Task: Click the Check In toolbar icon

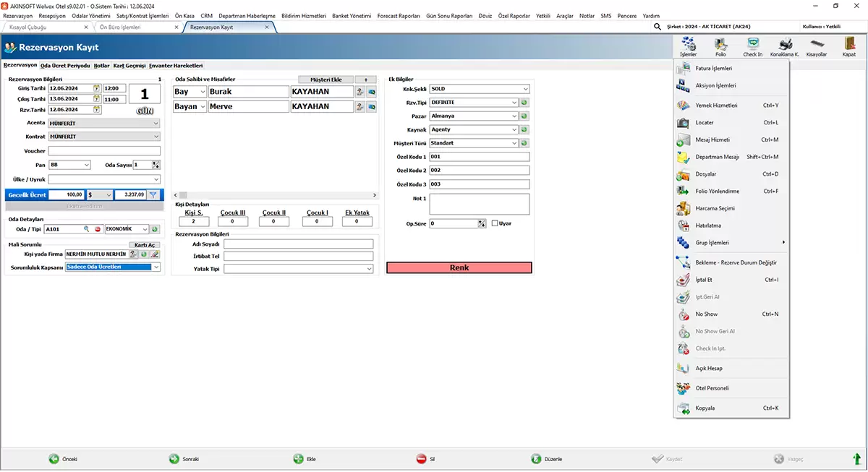Action: (752, 46)
